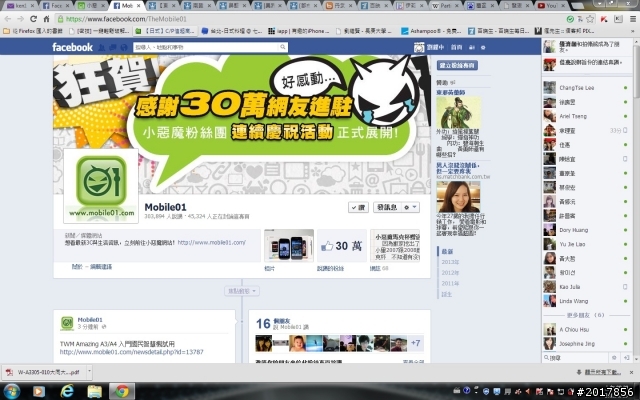Select 2011 in timeline year navigation
The image size is (640, 400).
[x=450, y=283]
